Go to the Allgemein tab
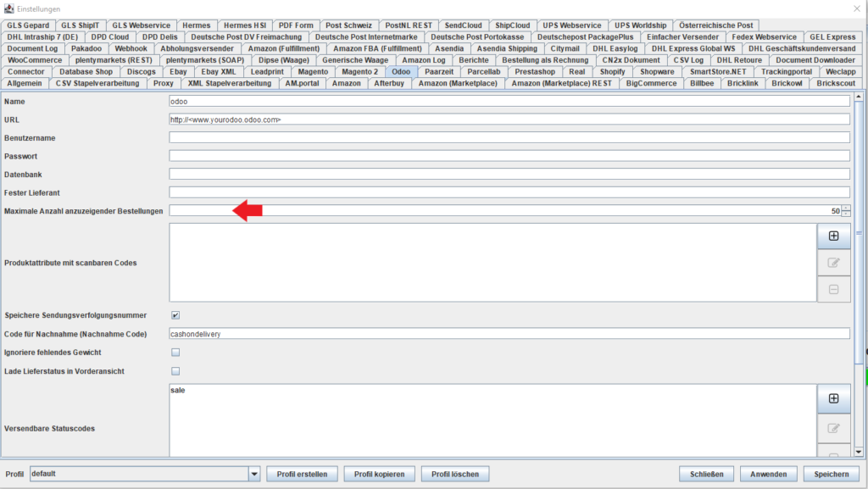Image resolution: width=868 pixels, height=489 pixels. pyautogui.click(x=25, y=84)
